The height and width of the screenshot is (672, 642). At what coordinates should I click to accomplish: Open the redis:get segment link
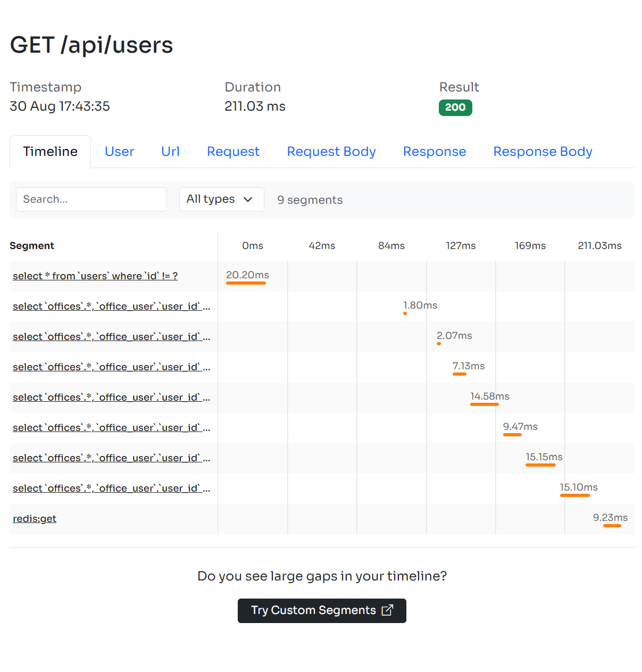point(35,519)
